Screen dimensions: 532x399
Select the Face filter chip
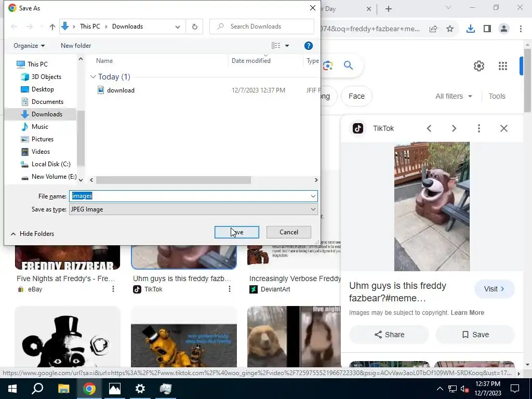click(x=356, y=96)
